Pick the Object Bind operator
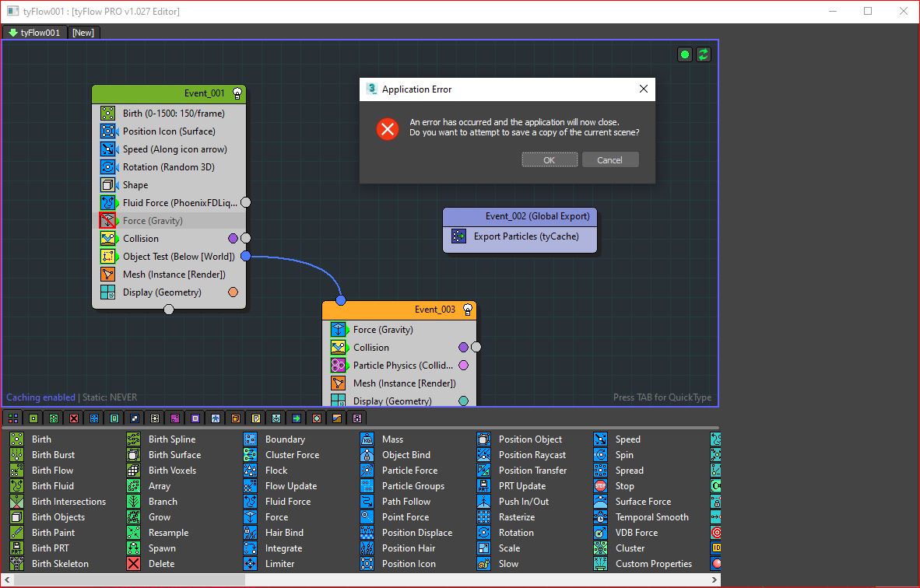920x588 pixels. (x=395, y=454)
